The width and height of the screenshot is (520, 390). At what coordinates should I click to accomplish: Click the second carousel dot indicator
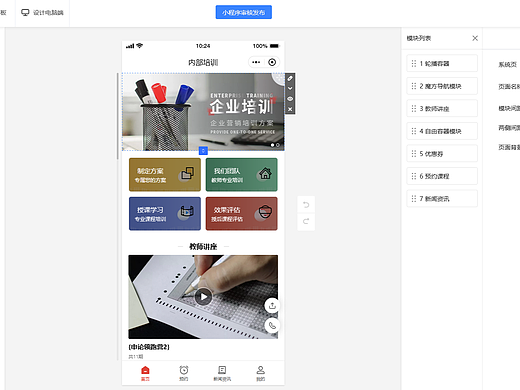point(278,145)
